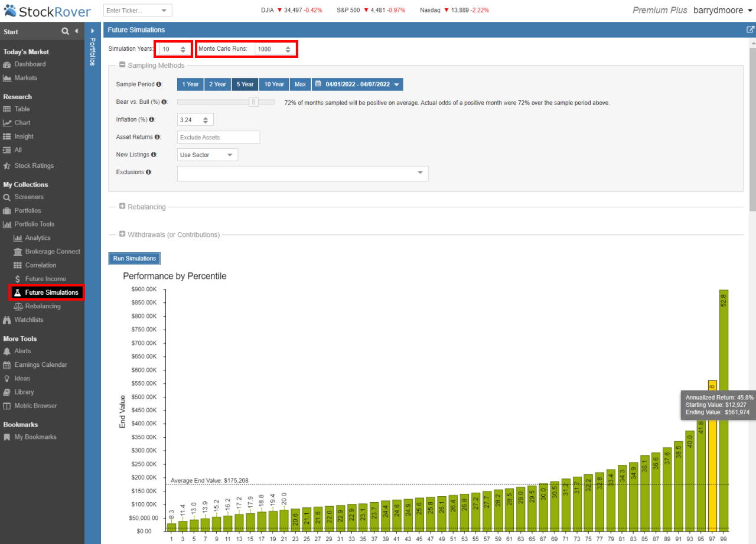Select the 1 Year sample period
Viewport: 756px width, 544px height.
pos(190,84)
